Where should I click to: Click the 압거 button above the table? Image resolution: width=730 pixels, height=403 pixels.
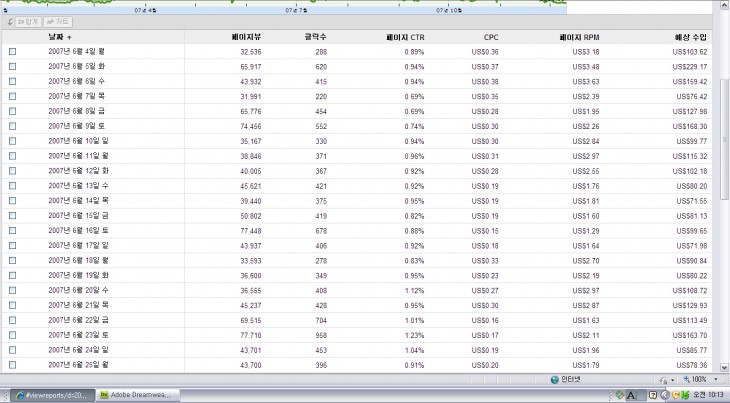[27, 21]
